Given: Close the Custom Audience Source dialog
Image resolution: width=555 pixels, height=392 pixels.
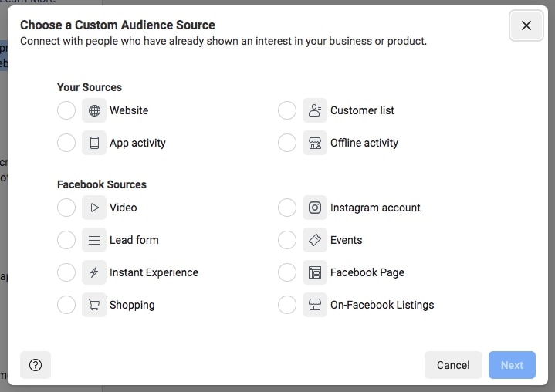Looking at the screenshot, I should click(526, 25).
